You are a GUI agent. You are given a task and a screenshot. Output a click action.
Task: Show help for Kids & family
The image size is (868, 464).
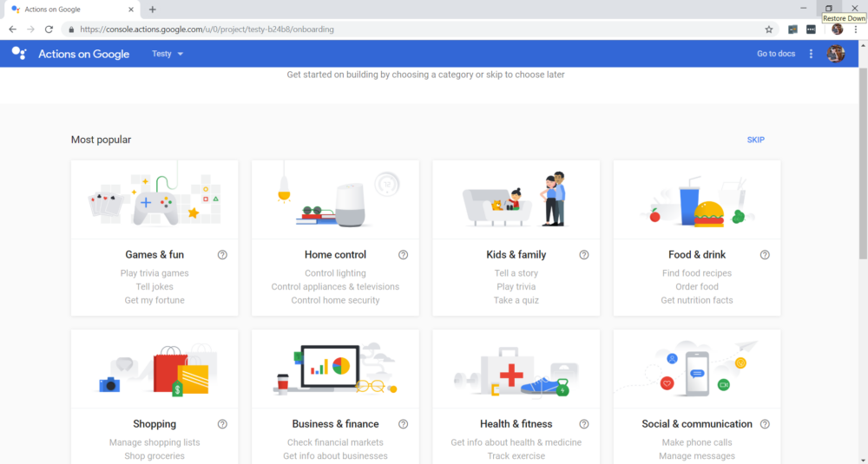(583, 255)
